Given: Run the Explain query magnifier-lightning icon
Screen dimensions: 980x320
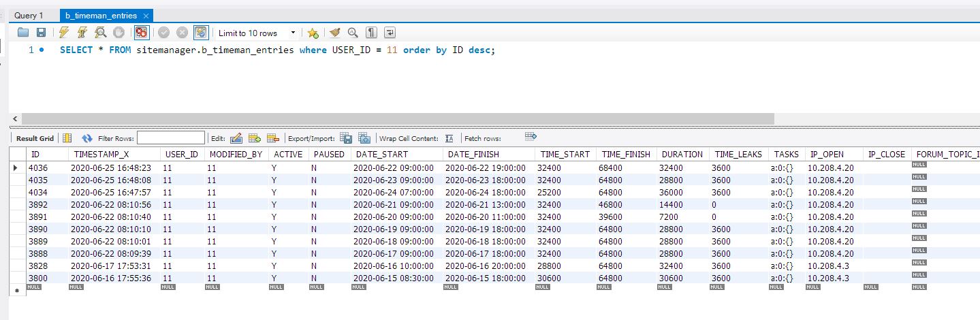Looking at the screenshot, I should coord(100,33).
